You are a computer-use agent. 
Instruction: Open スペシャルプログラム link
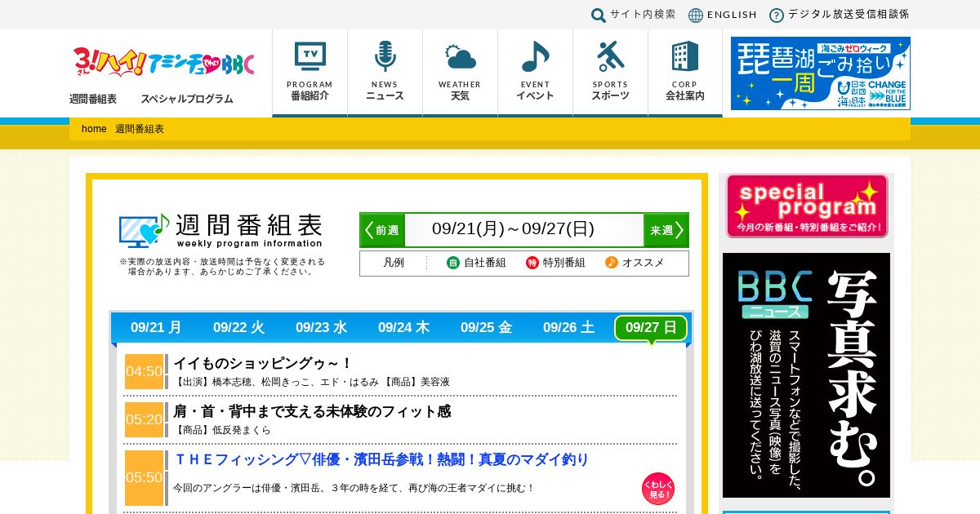[187, 99]
